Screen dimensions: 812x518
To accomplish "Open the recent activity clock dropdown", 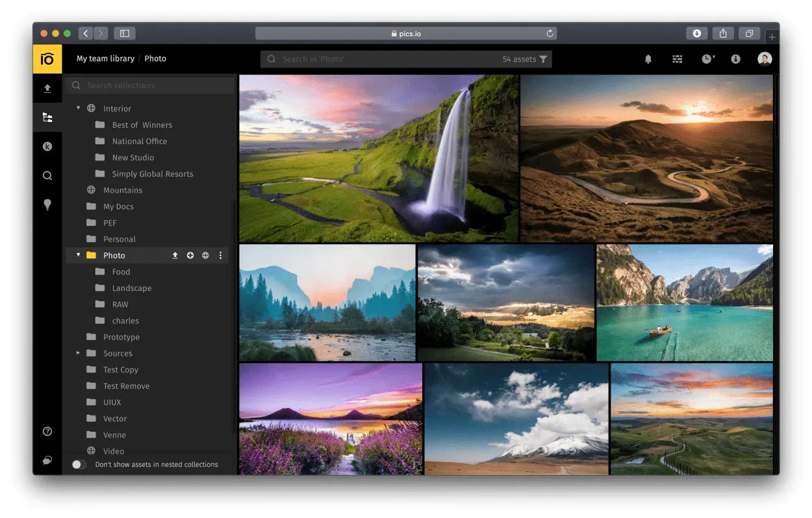I will [706, 58].
